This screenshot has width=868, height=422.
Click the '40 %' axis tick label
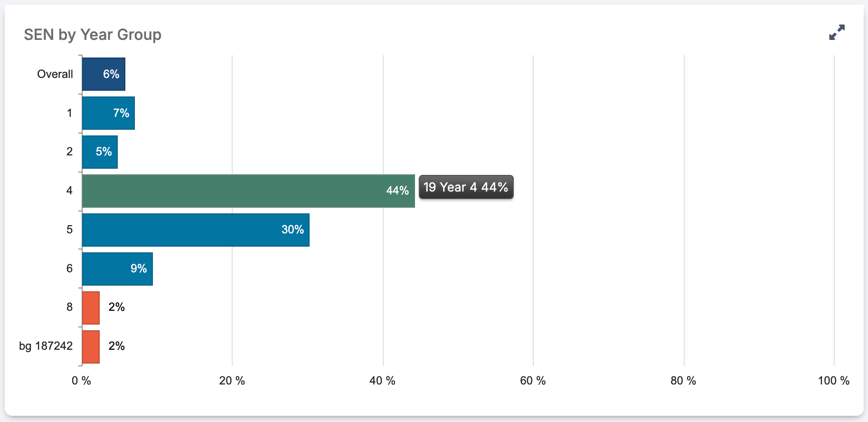382,381
